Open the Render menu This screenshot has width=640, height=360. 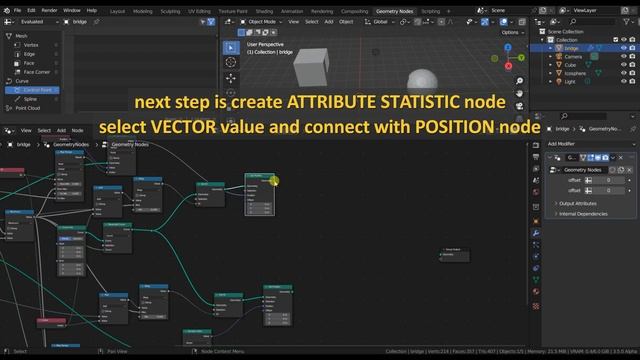[49, 10]
